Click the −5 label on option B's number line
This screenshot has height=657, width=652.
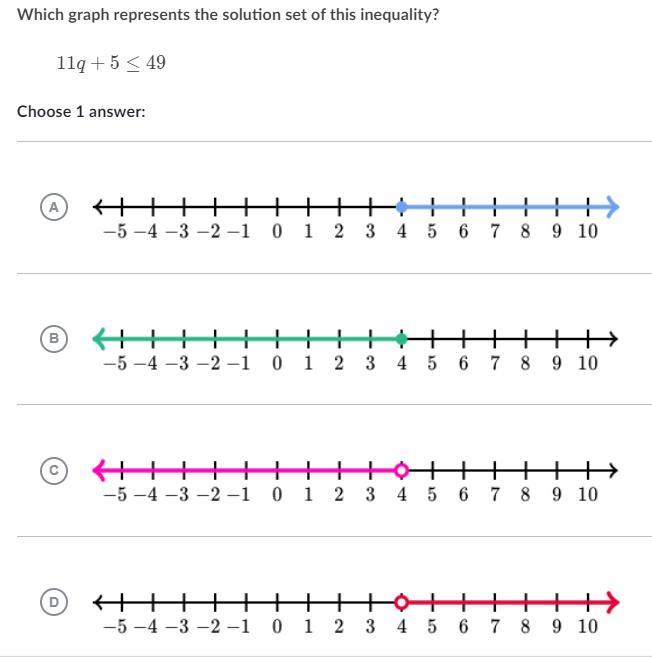(x=115, y=363)
